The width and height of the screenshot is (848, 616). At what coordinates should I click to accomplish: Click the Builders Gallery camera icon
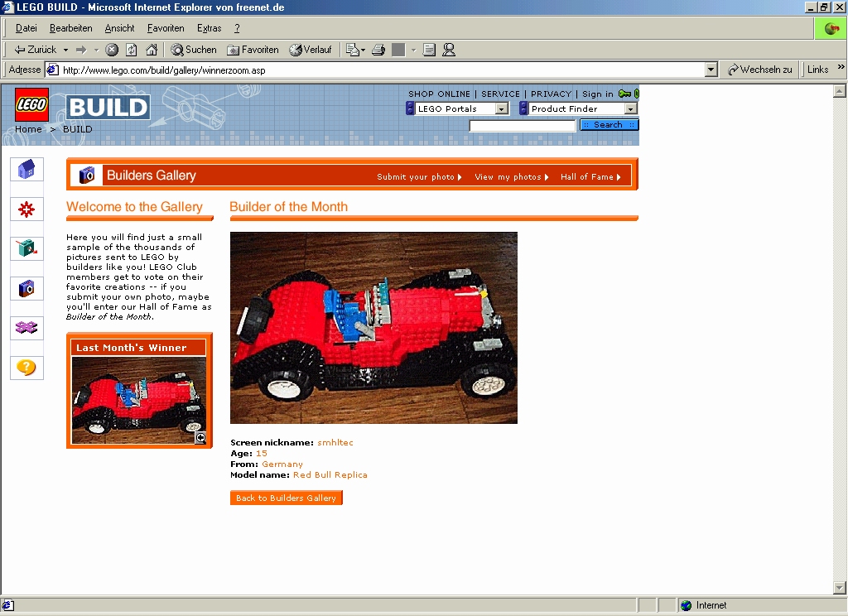(88, 175)
